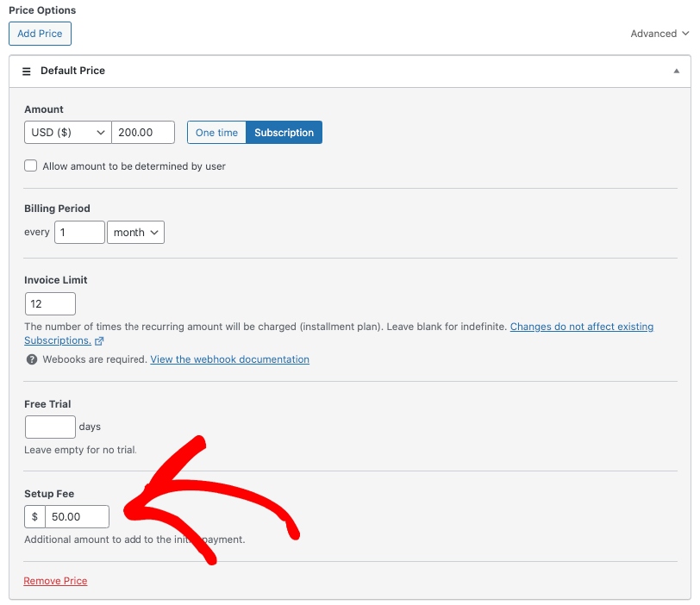The image size is (700, 605).
Task: Select the Subscription payment option
Action: pos(284,133)
